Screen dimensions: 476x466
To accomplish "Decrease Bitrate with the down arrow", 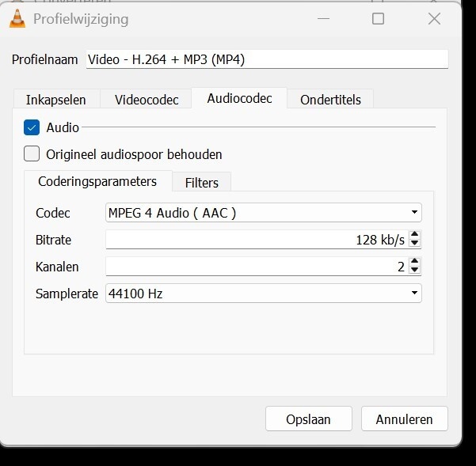I will click(415, 244).
